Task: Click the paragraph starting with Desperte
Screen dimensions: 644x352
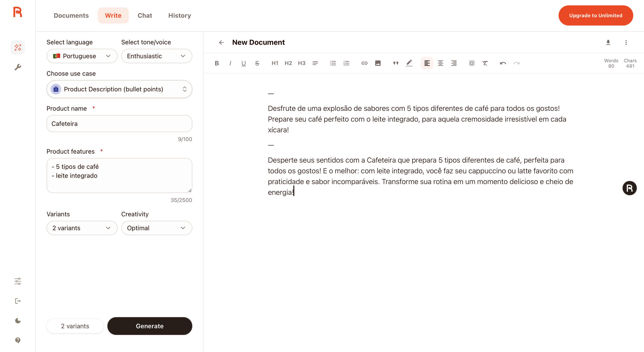Action: click(x=421, y=176)
